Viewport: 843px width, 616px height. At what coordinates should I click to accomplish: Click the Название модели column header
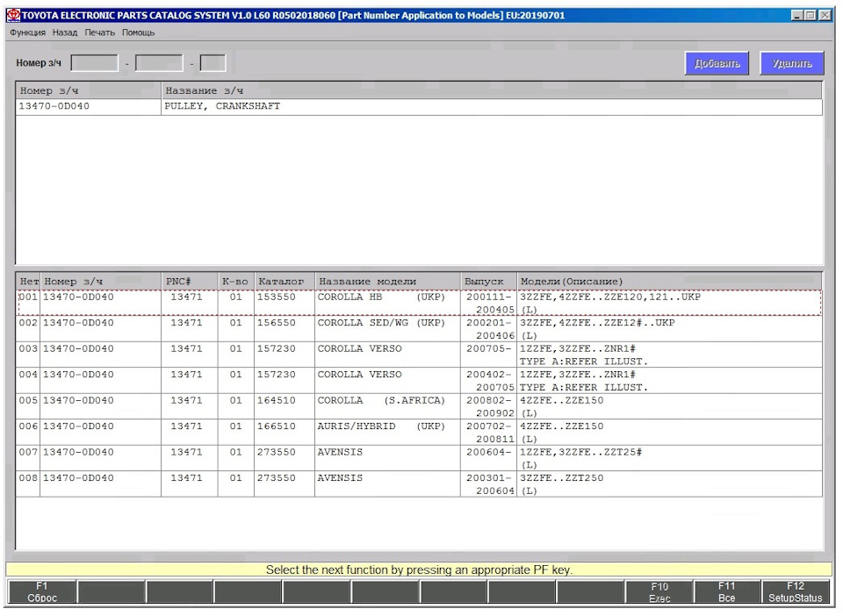[x=387, y=282]
